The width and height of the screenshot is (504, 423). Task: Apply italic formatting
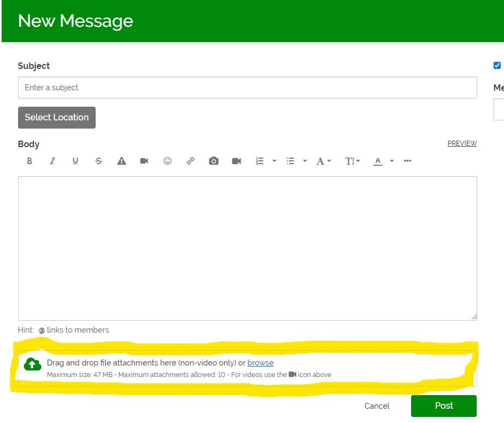[x=52, y=161]
